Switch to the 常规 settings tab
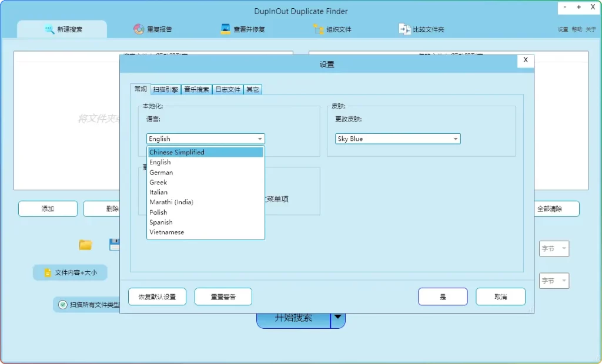602x364 pixels. (x=141, y=89)
